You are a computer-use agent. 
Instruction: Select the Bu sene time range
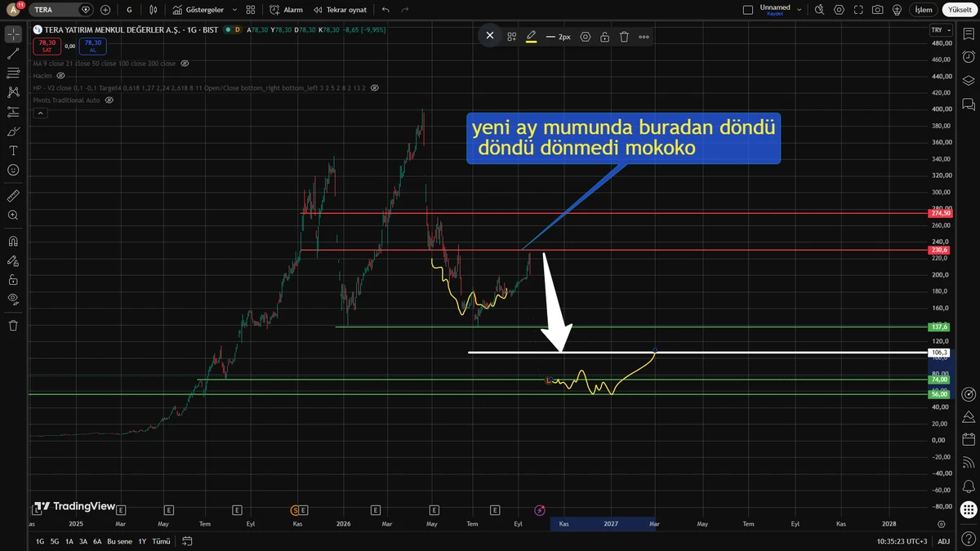pos(119,541)
